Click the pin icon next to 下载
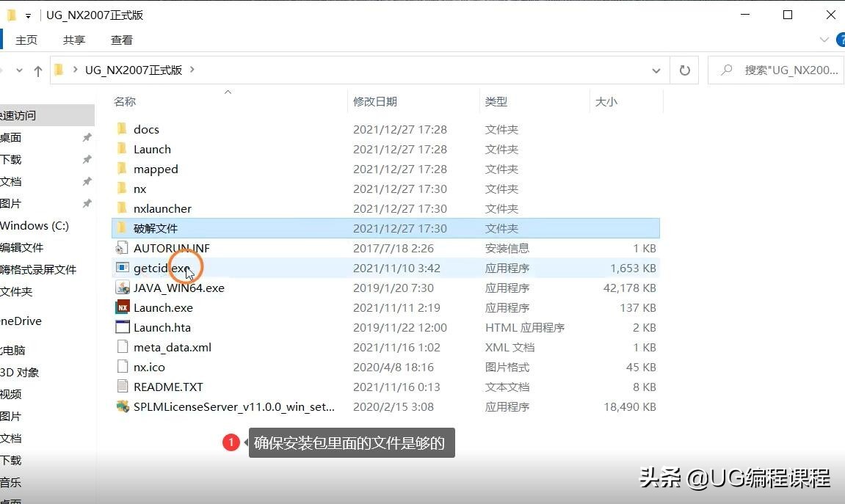This screenshot has width=845, height=504. tap(87, 159)
